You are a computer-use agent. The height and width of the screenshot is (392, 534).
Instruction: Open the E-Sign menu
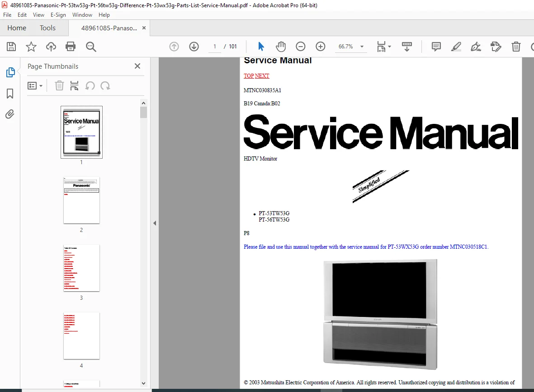tap(58, 15)
